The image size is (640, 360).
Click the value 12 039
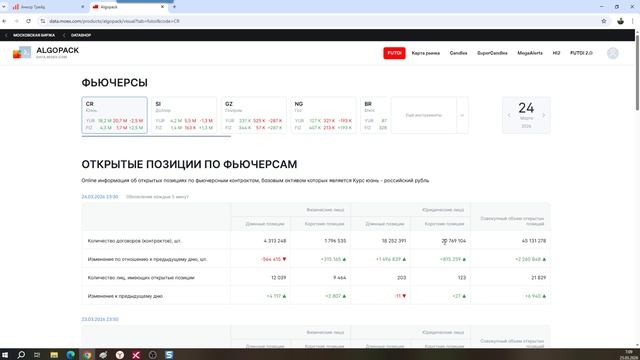[x=278, y=278]
